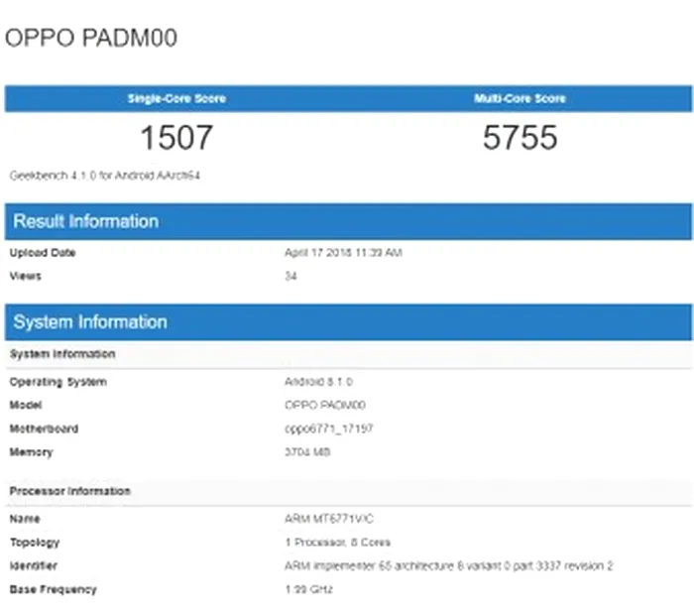Click the blue System Information section header

point(348,322)
